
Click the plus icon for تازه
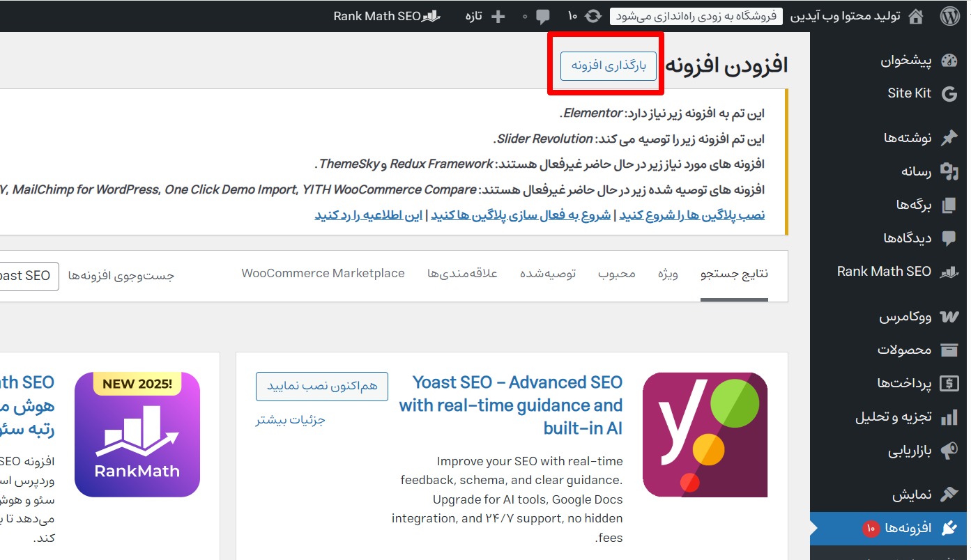pos(498,16)
